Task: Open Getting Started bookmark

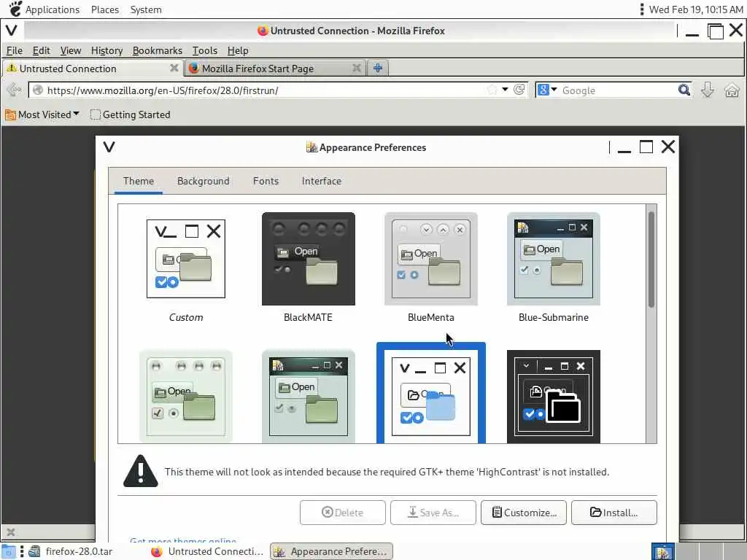Action: tap(130, 114)
